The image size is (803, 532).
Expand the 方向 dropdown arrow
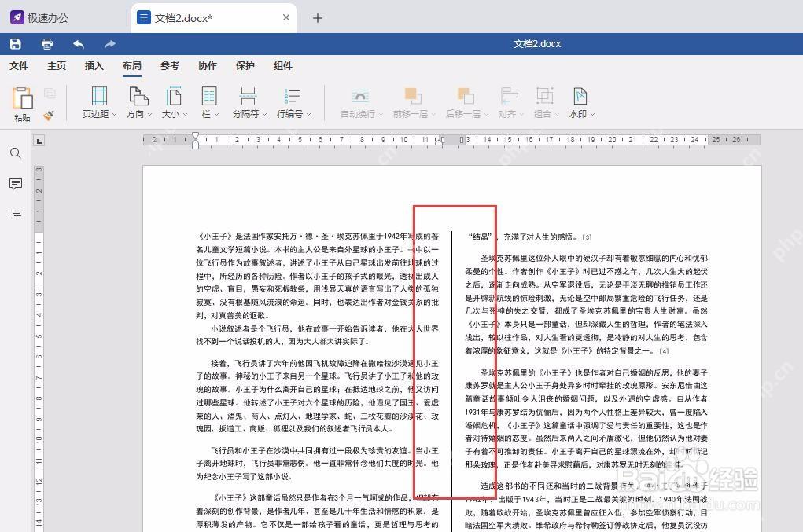tap(149, 114)
